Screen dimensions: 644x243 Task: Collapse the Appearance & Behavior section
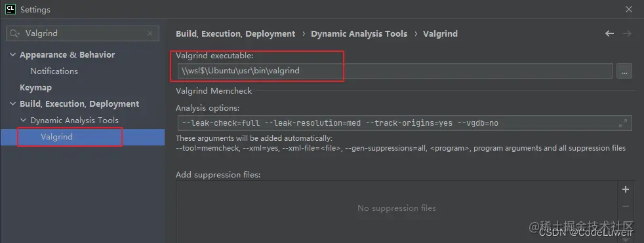pyautogui.click(x=12, y=54)
